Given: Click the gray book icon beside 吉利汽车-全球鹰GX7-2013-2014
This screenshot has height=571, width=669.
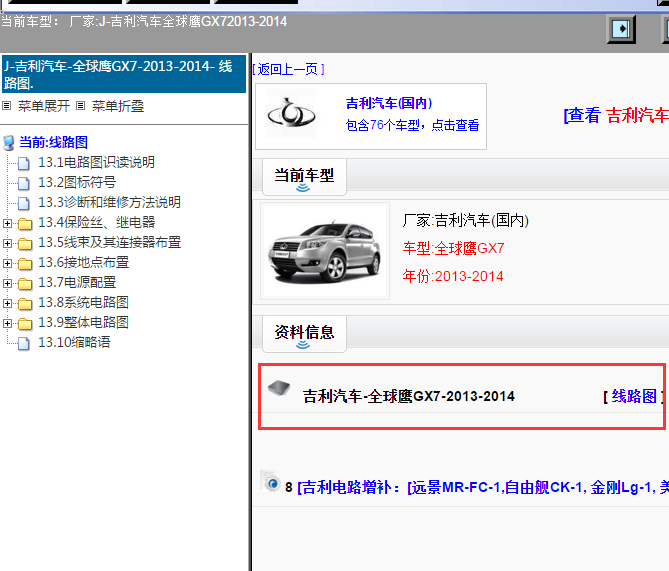Looking at the screenshot, I should pos(279,388).
